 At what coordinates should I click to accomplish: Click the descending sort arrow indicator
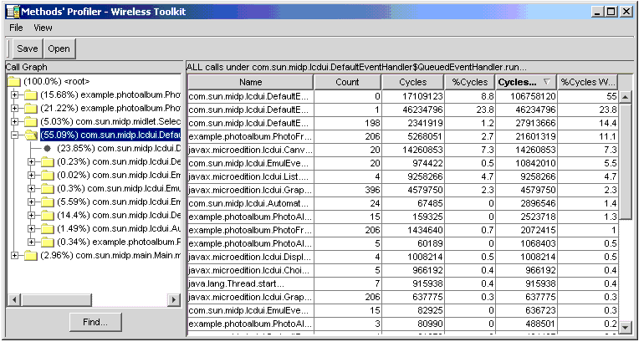[x=547, y=82]
